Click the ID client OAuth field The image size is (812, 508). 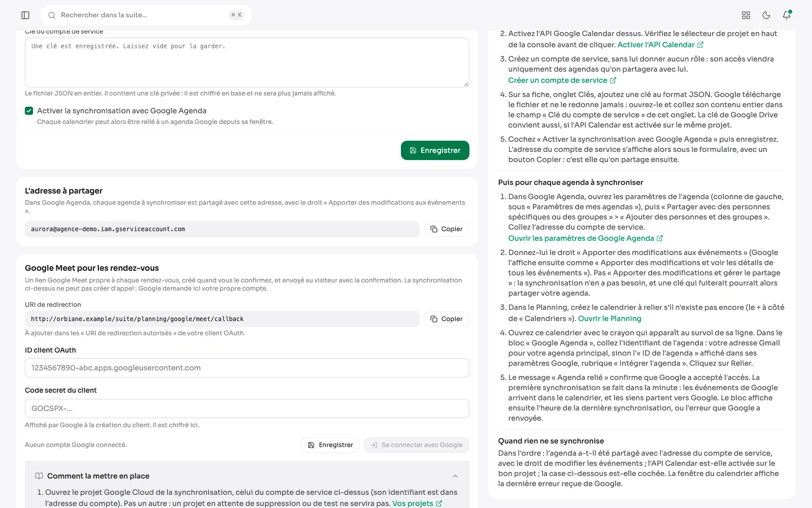point(247,368)
